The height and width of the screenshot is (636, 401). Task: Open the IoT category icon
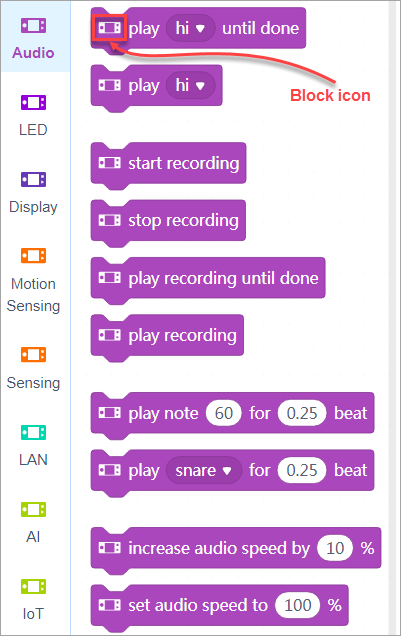point(33,587)
